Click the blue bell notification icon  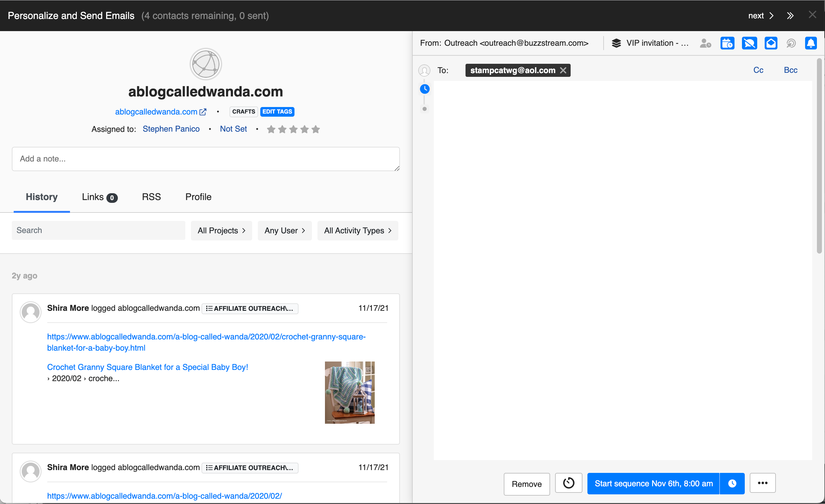[x=811, y=43]
